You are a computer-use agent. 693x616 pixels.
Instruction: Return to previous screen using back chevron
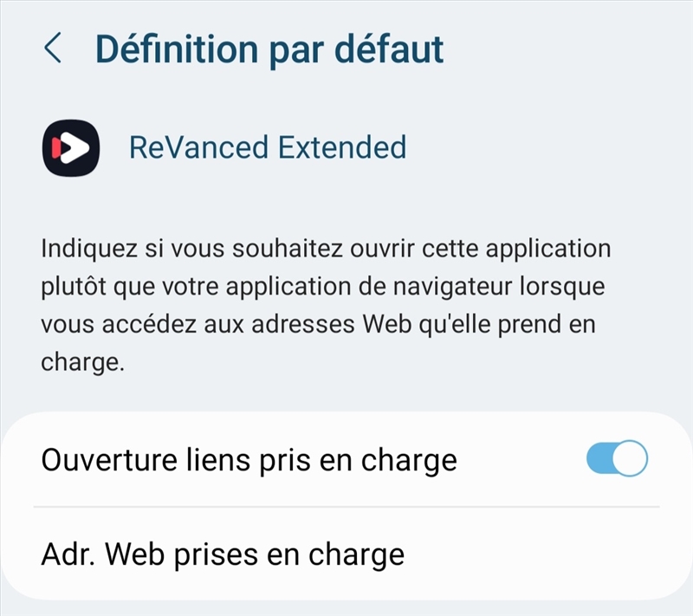(x=52, y=48)
